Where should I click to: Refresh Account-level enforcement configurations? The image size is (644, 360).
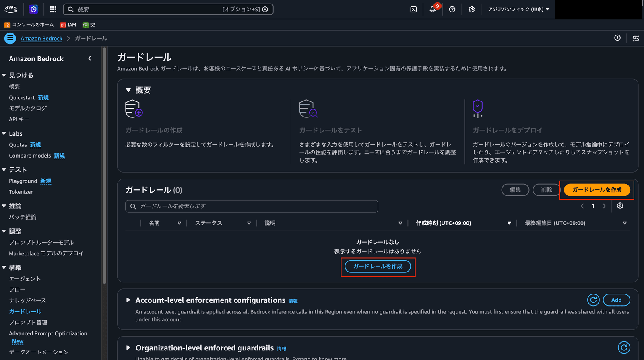pyautogui.click(x=593, y=300)
